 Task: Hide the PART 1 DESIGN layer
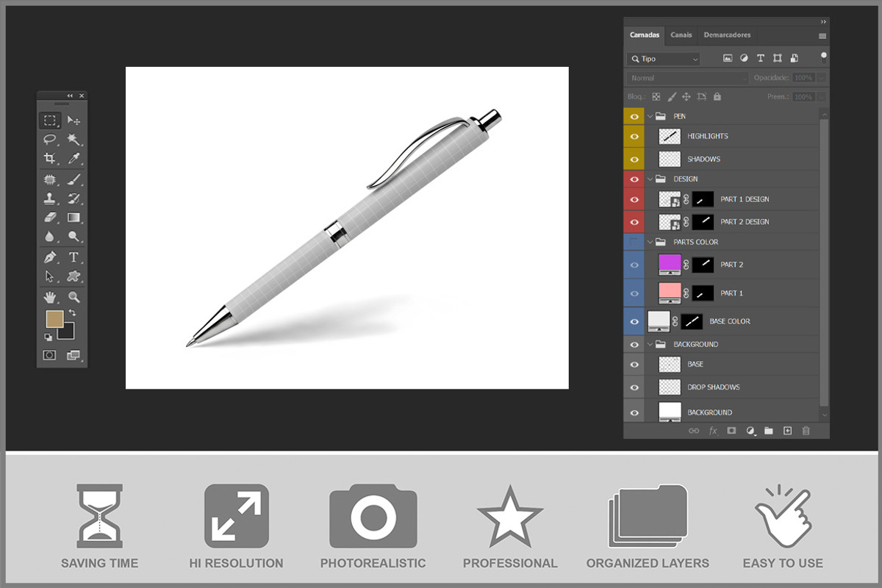click(x=634, y=199)
